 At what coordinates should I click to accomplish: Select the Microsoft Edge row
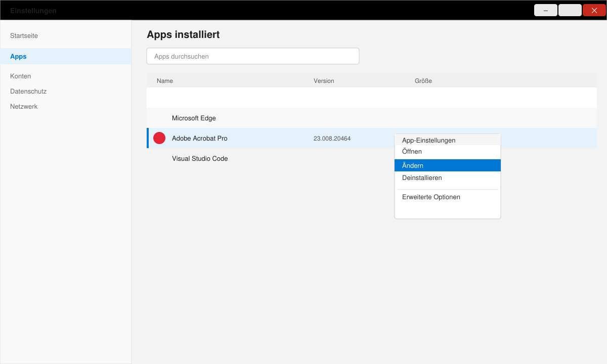click(x=372, y=118)
